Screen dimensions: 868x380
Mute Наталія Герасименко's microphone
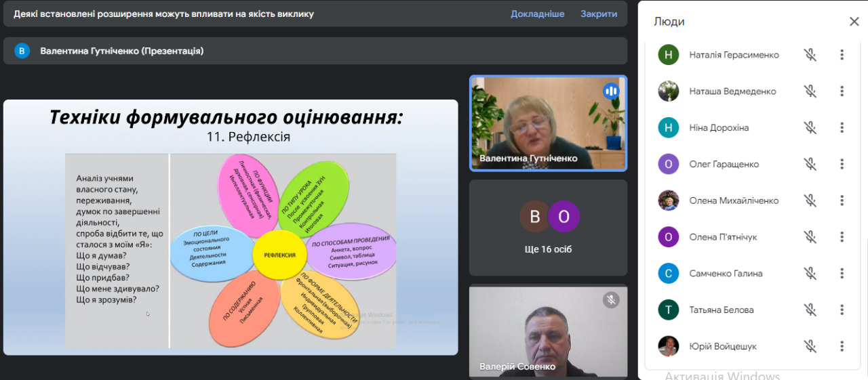(x=810, y=55)
